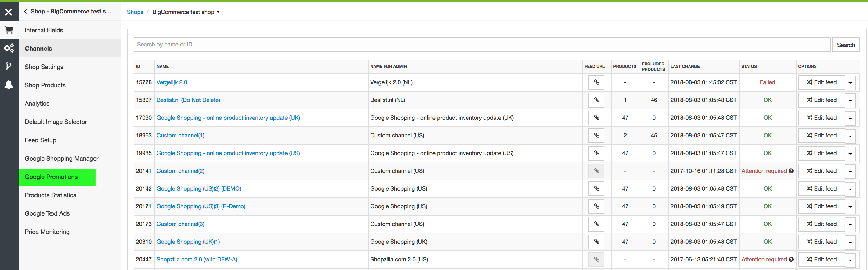This screenshot has width=868, height=270.
Task: Click feed URL icon for Google Shopping (UK)(1)
Action: (x=596, y=242)
